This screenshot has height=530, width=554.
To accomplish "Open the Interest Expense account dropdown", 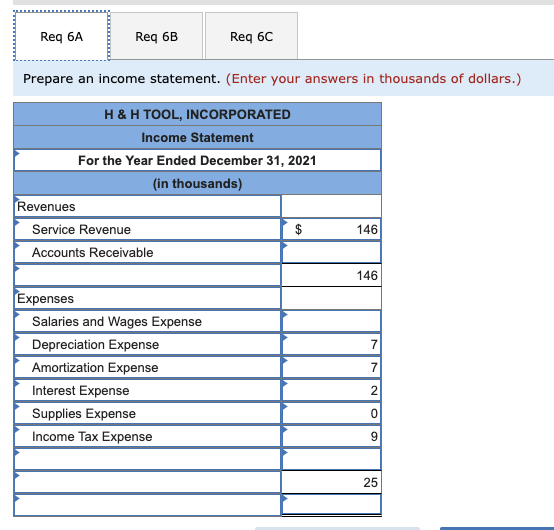I will tap(148, 390).
